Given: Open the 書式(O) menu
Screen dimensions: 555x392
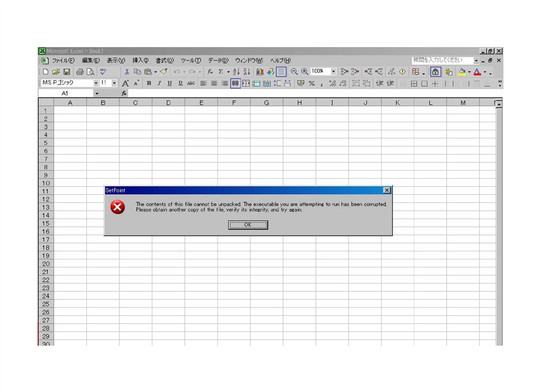Looking at the screenshot, I should pos(165,61).
